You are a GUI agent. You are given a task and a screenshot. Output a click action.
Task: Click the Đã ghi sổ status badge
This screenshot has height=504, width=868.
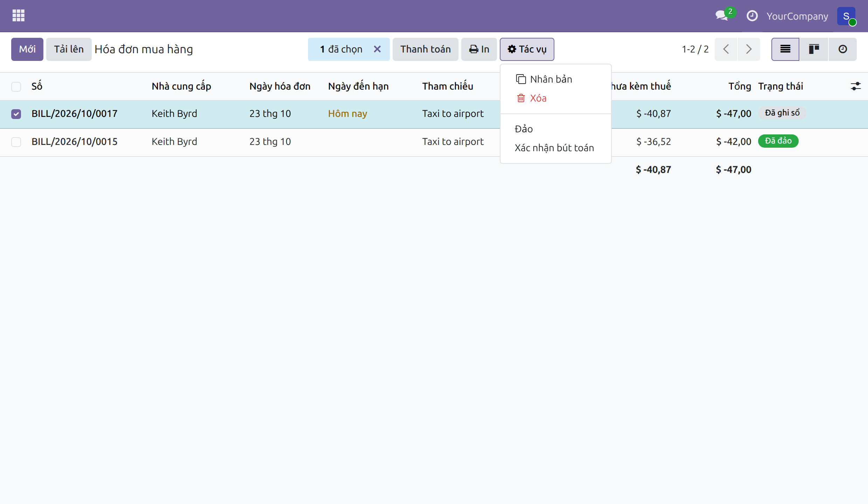782,113
